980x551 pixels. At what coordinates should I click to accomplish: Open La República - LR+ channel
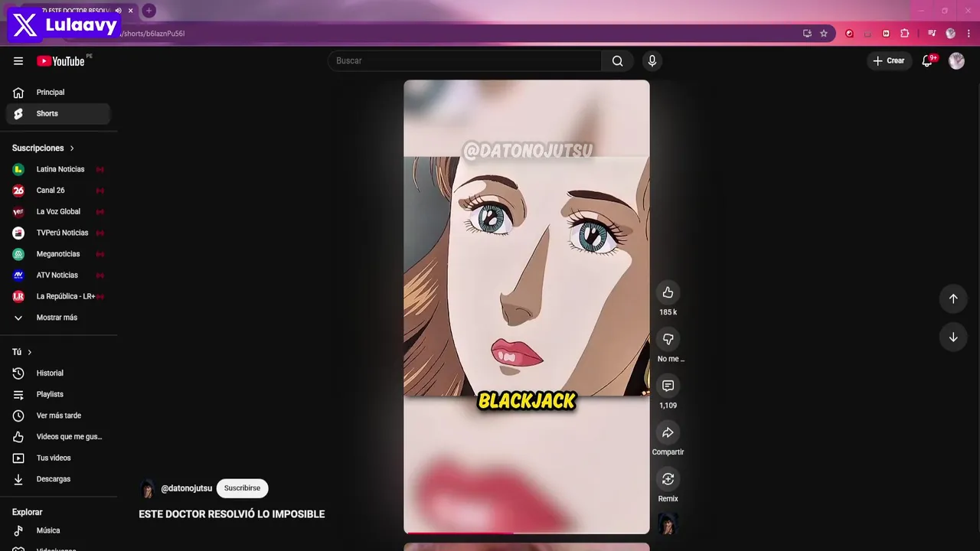(x=58, y=296)
